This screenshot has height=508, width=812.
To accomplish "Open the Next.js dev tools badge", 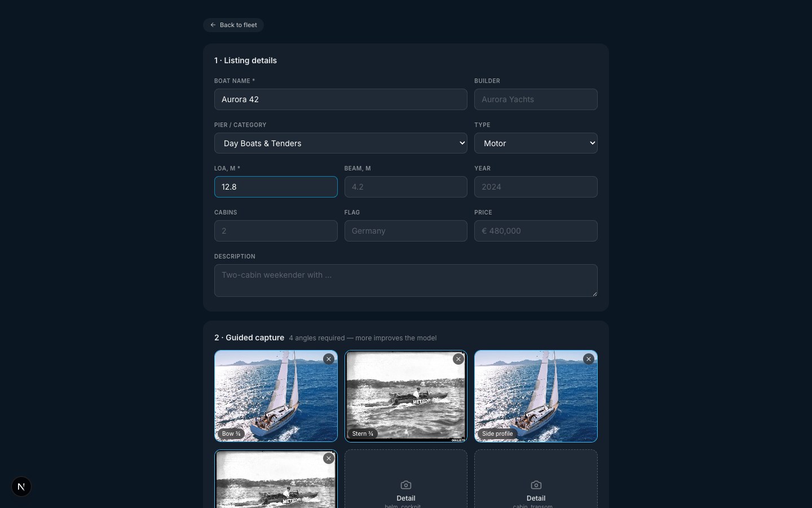I will 21,487.
